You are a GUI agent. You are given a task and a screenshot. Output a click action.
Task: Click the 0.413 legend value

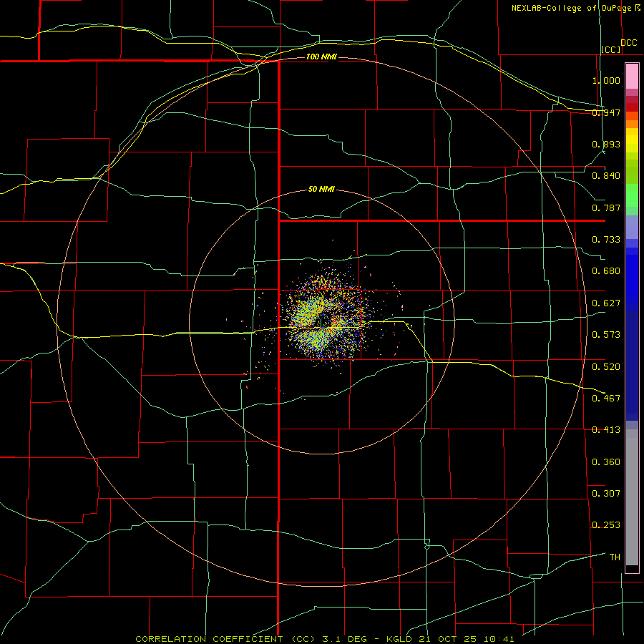tap(606, 430)
